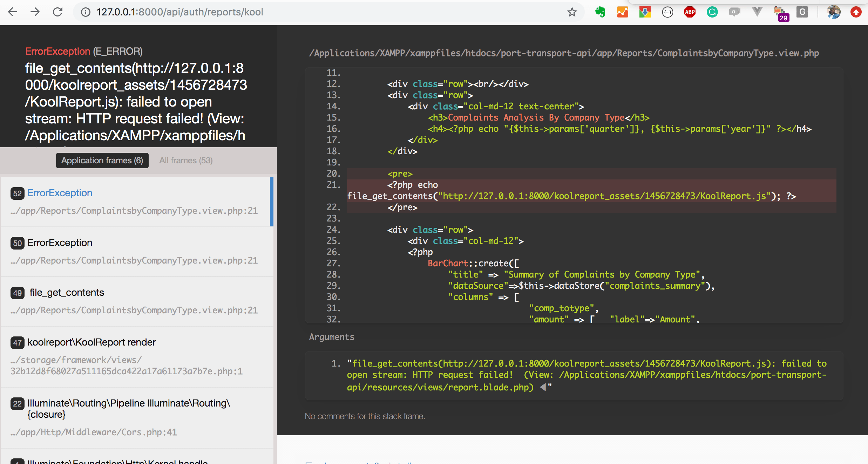Open the Chrome download extension icon
Screen dimensions: 868x464
[x=645, y=12]
